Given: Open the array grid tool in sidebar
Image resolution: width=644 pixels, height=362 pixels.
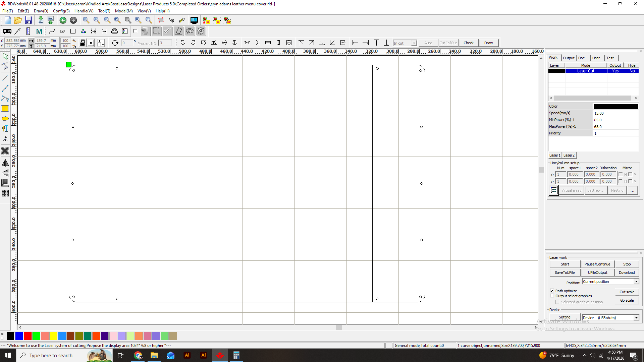Looking at the screenshot, I should tap(5, 193).
